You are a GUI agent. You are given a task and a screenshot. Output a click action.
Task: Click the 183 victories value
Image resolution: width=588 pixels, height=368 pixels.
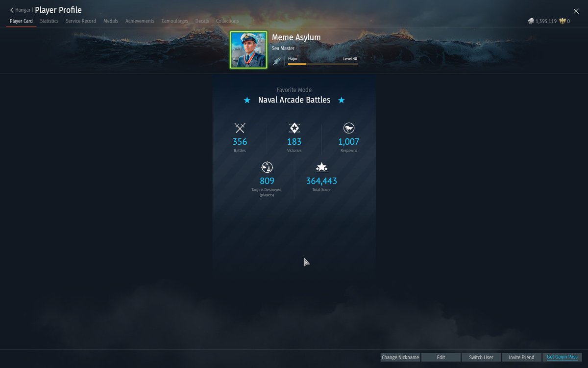tap(294, 142)
